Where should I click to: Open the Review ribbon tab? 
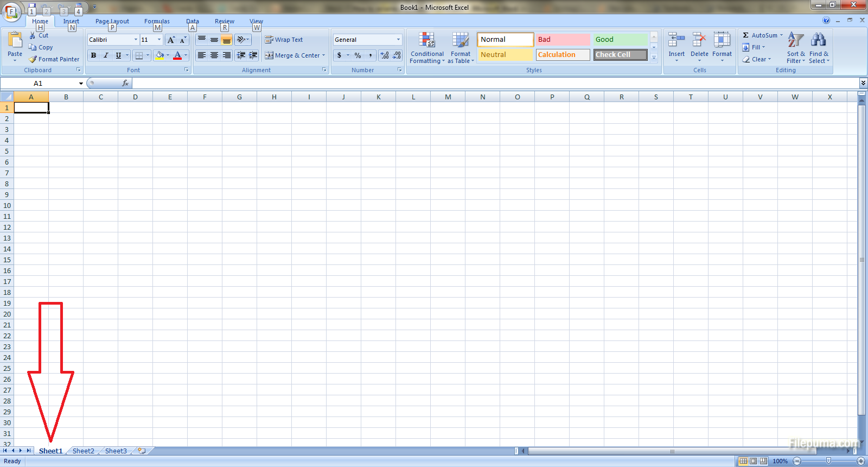(225, 22)
